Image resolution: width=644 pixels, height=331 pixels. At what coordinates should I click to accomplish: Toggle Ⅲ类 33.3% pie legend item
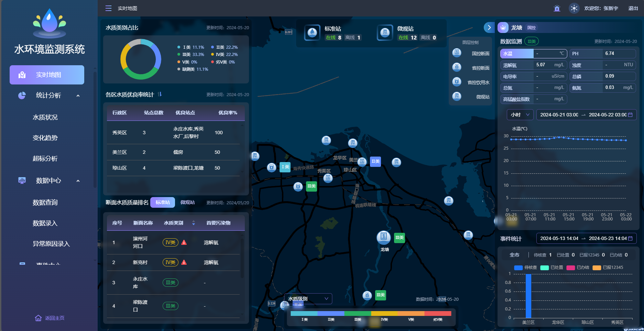(x=191, y=55)
